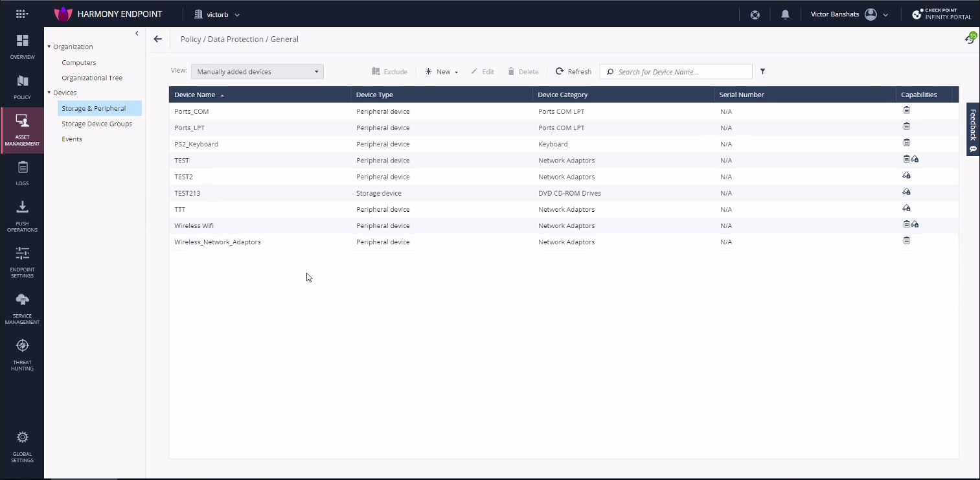Click capabilities icon in Ports_COM row

pos(907,110)
